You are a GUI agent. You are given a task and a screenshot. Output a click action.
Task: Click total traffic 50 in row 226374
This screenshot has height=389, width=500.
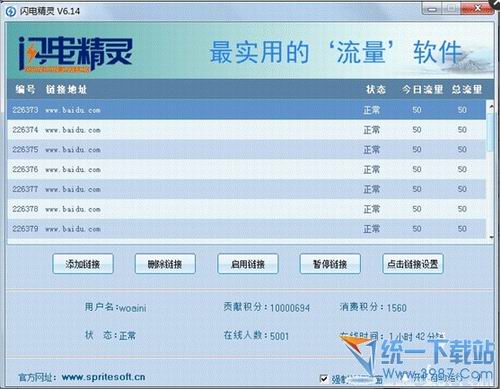462,130
